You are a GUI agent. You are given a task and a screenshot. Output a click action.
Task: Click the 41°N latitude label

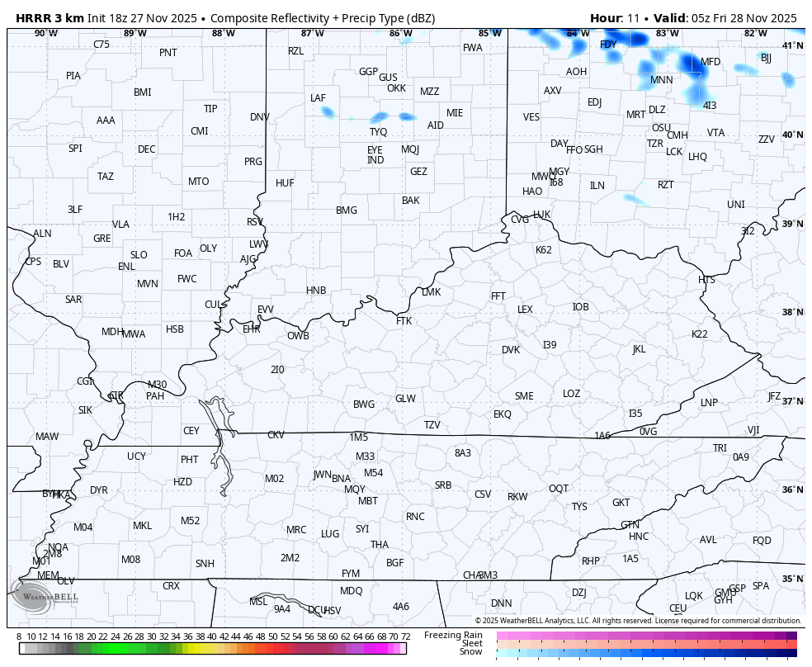click(792, 45)
